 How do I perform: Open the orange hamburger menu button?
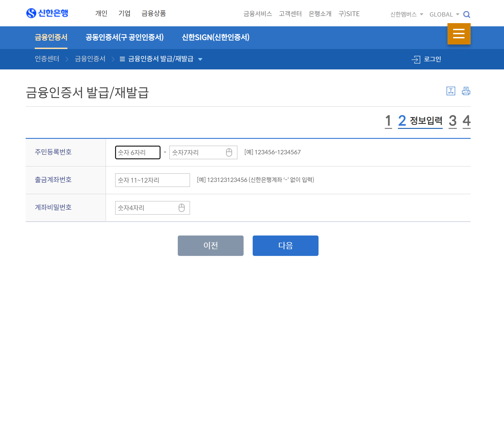click(x=459, y=34)
